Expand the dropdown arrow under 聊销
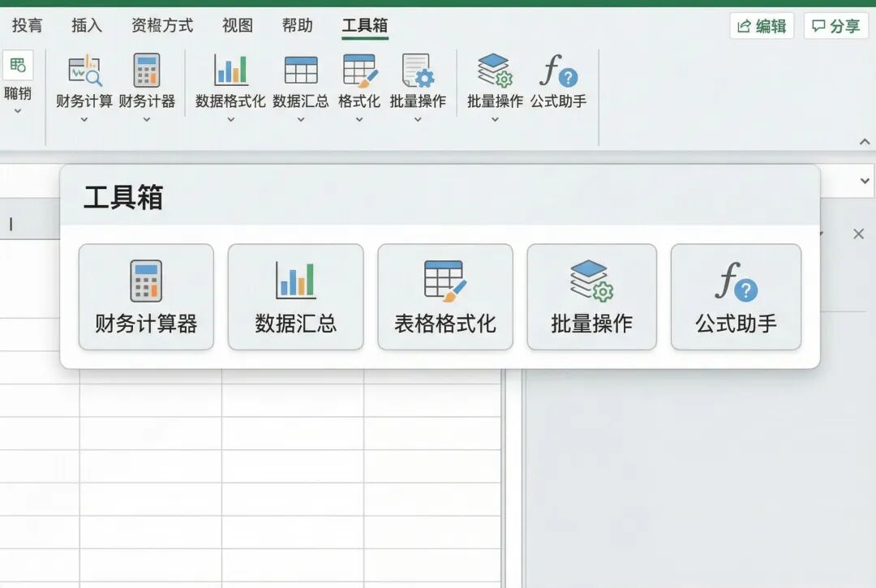The width and height of the screenshot is (876, 588). point(18,111)
